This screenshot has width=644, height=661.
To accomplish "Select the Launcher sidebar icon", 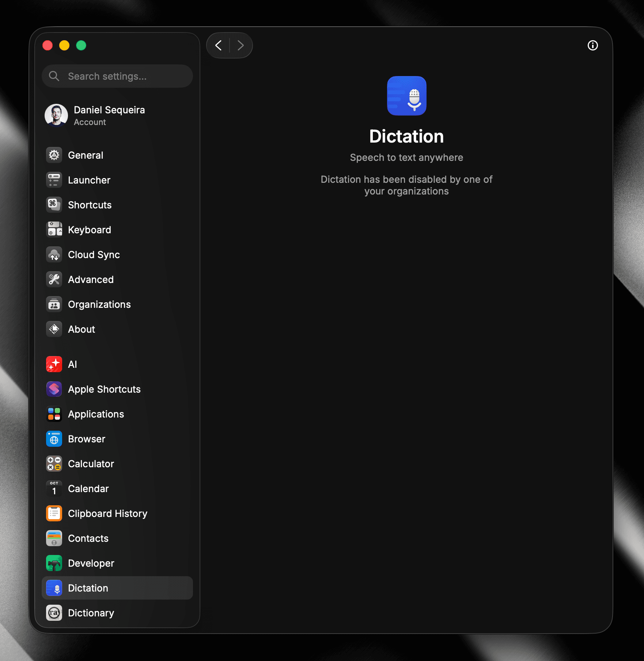I will click(x=54, y=180).
